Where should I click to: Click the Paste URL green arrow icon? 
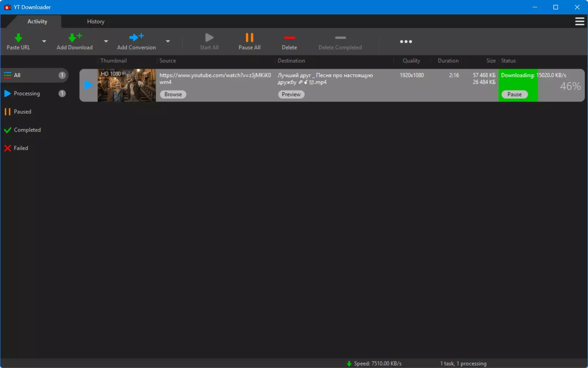point(18,38)
